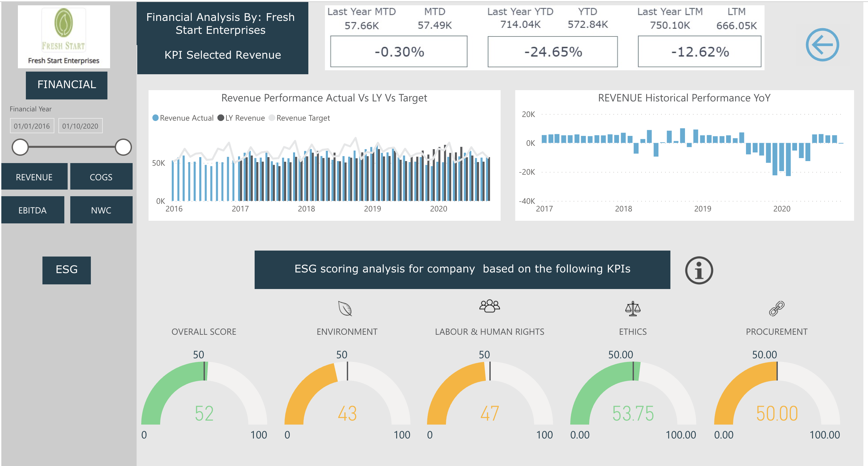
Task: Select the COGS KPI button
Action: coord(101,177)
